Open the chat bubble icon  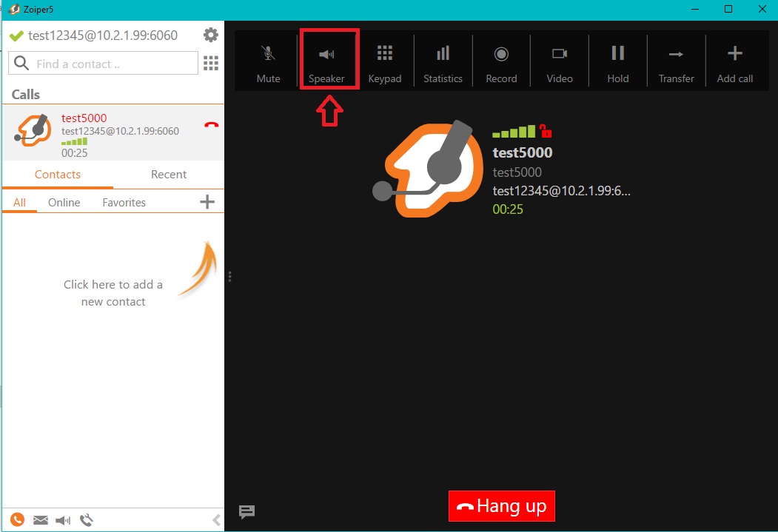pyautogui.click(x=247, y=511)
